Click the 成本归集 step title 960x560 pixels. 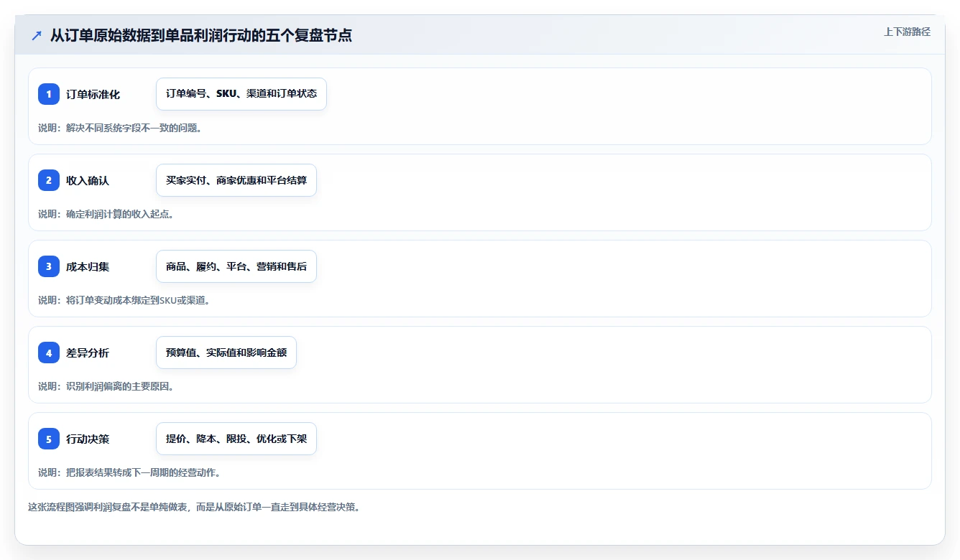coord(88,266)
